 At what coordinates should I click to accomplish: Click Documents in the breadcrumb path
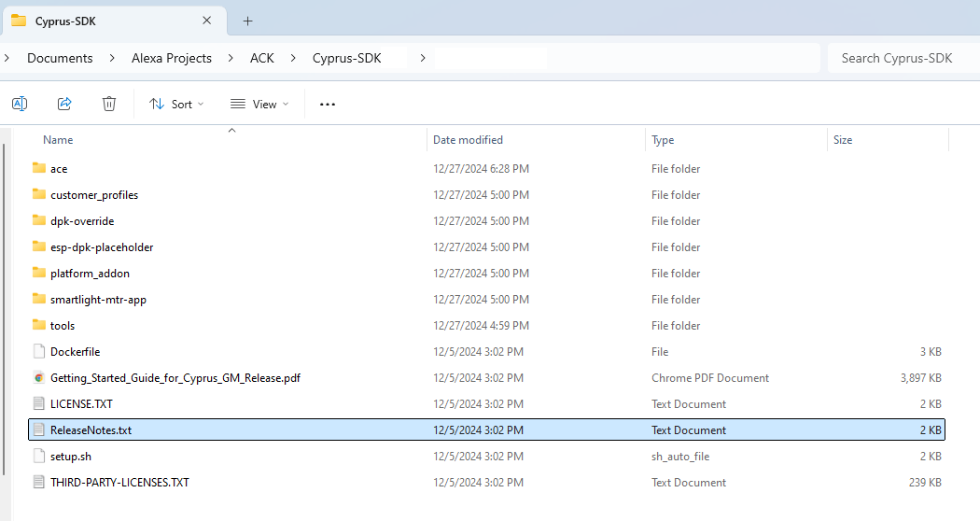pos(60,58)
